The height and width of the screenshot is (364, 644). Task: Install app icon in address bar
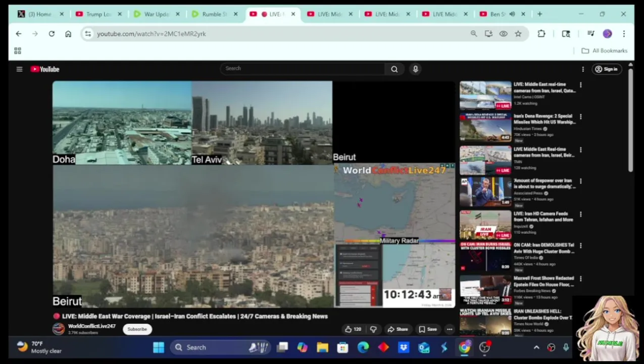coord(488,34)
